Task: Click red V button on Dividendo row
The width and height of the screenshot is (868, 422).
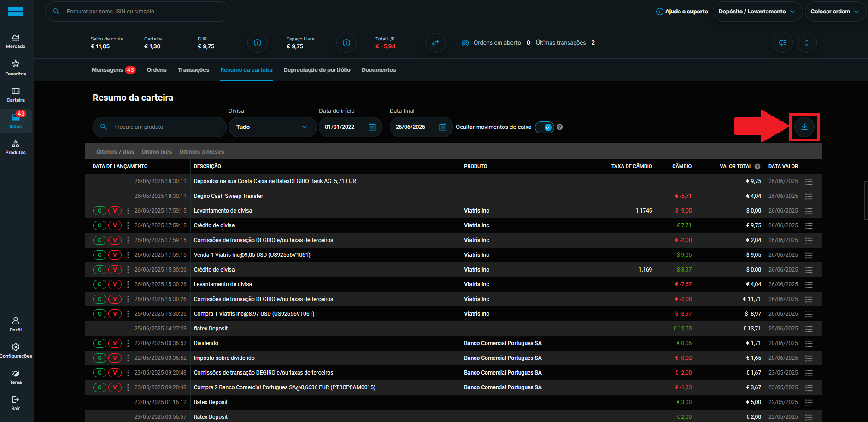Action: tap(115, 343)
